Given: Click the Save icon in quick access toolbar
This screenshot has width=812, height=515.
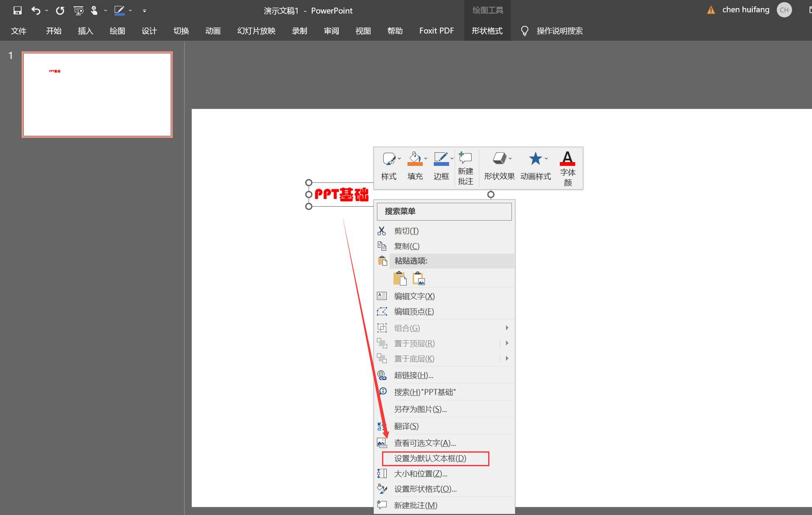Looking at the screenshot, I should [x=17, y=11].
